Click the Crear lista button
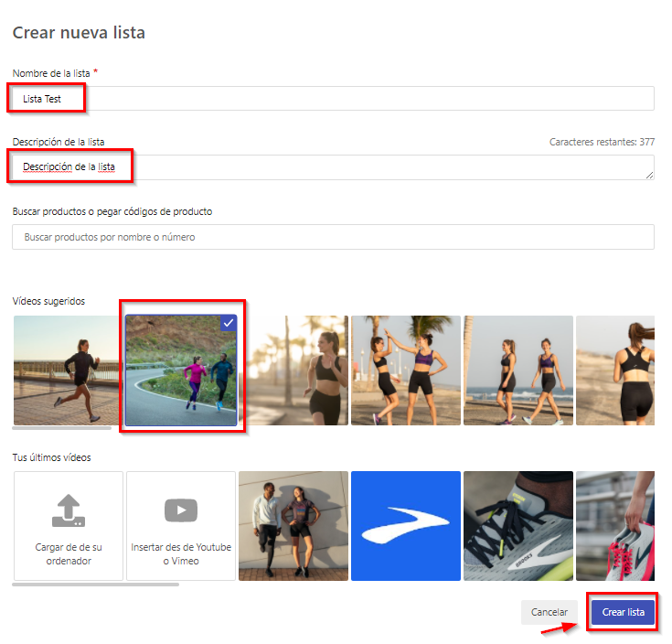 point(624,612)
